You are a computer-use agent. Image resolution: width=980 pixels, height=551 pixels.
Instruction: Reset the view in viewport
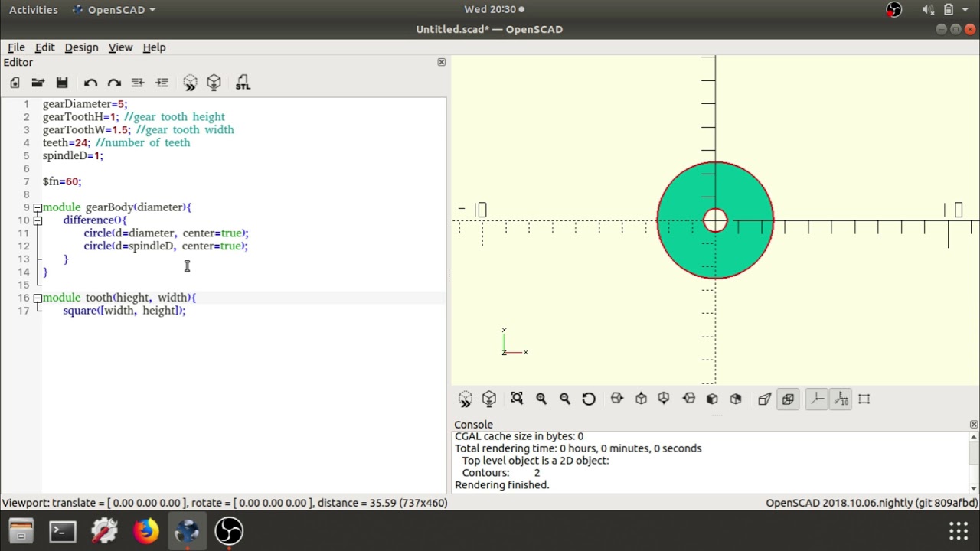point(589,399)
